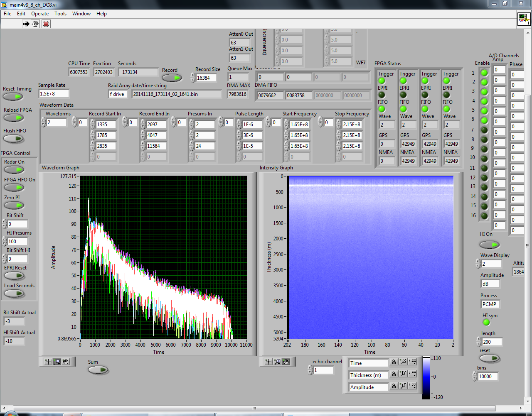This screenshot has width=532, height=416.
Task: Click the Abort Execution stop button
Action: coord(46,24)
